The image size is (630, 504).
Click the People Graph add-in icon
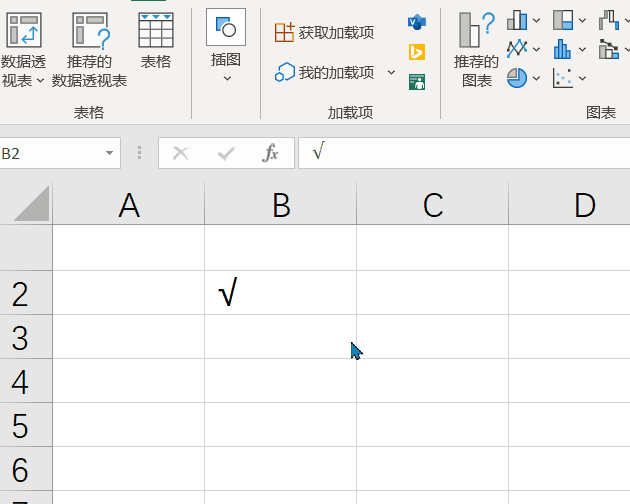417,82
